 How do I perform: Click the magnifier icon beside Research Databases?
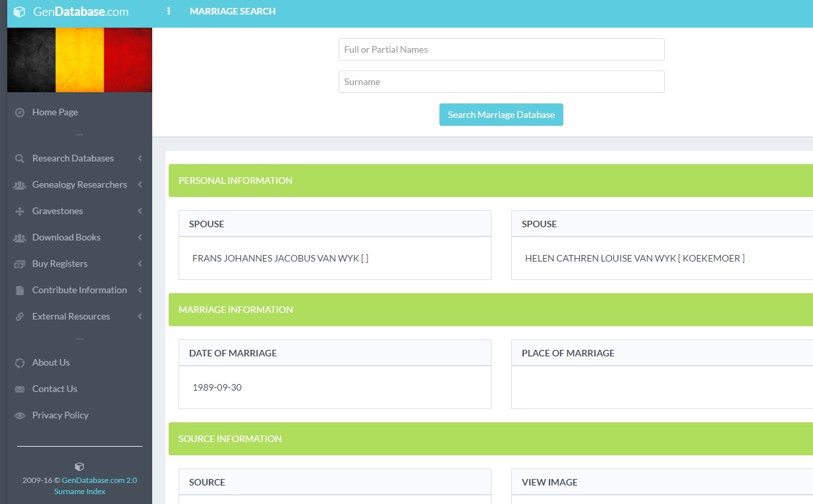(20, 159)
